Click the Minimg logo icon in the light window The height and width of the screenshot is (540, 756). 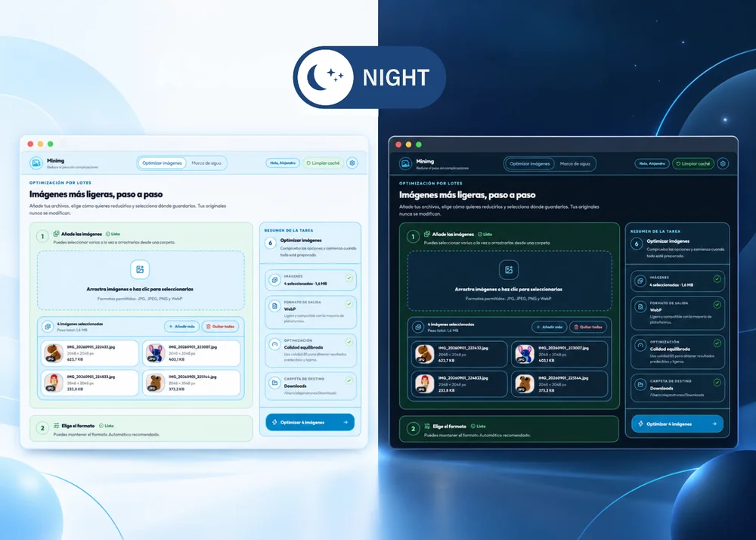36,163
